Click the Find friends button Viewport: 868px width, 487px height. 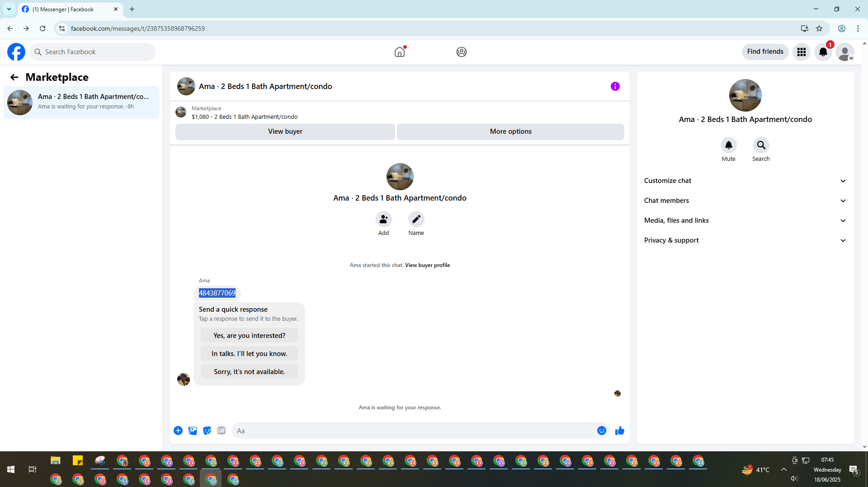point(765,52)
